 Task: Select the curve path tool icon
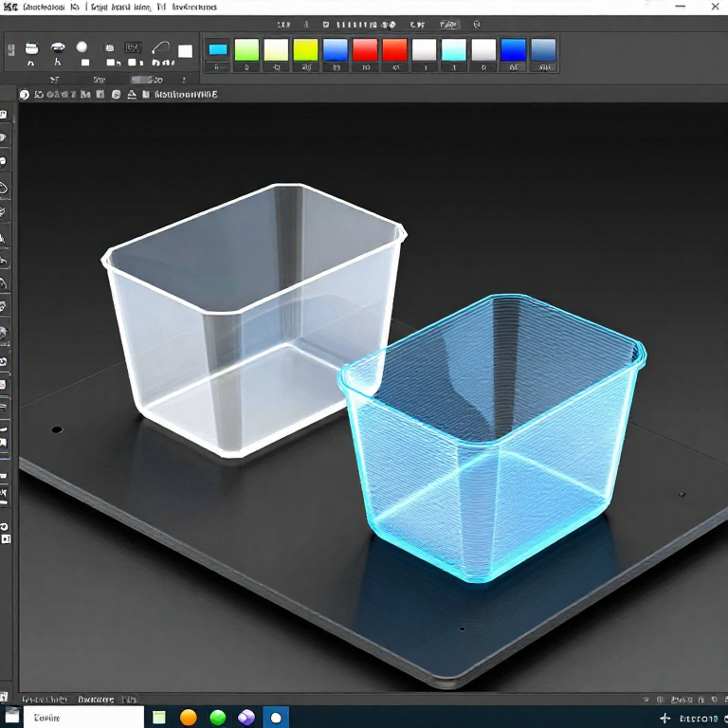click(x=160, y=47)
